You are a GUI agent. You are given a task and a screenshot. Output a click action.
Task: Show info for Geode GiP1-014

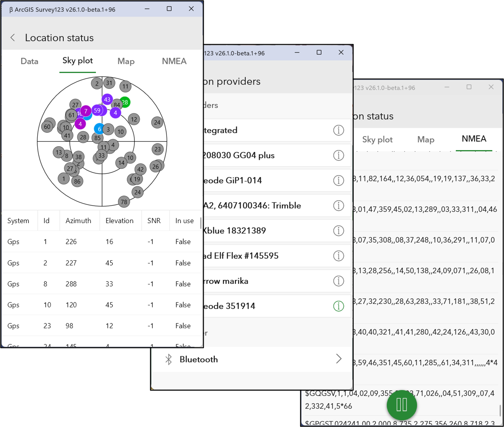point(338,180)
